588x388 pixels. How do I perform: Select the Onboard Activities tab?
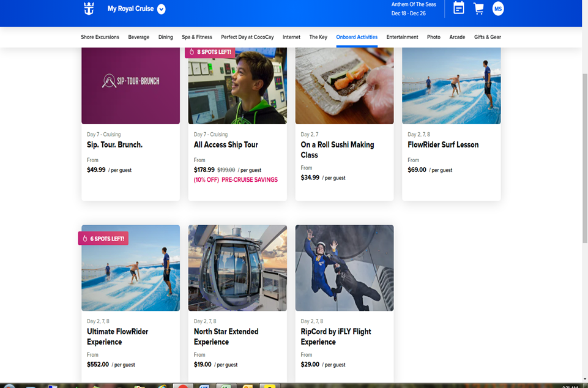coord(357,37)
